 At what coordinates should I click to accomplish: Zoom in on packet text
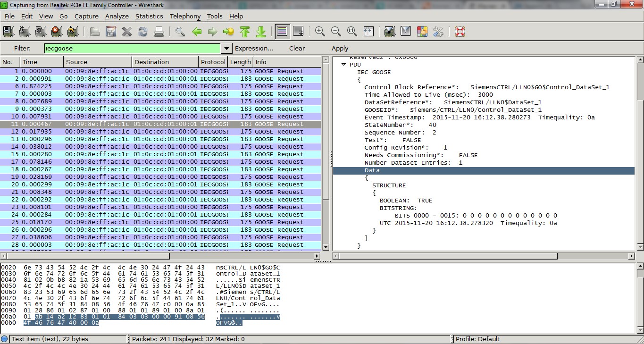[320, 32]
